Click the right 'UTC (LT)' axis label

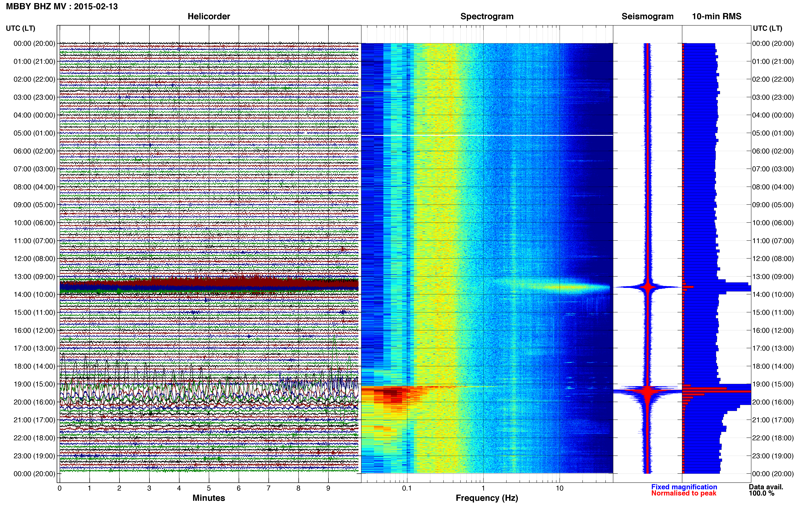pos(767,28)
